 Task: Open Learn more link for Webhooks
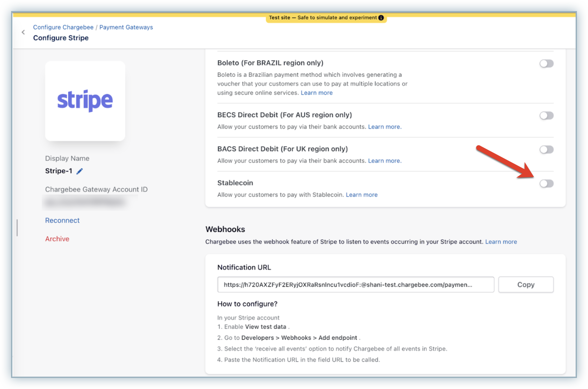click(501, 242)
